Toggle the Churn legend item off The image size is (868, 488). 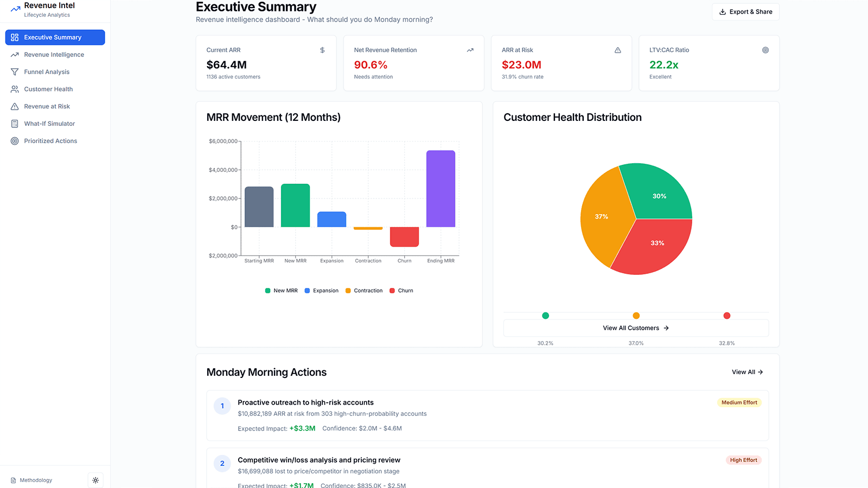coord(401,290)
